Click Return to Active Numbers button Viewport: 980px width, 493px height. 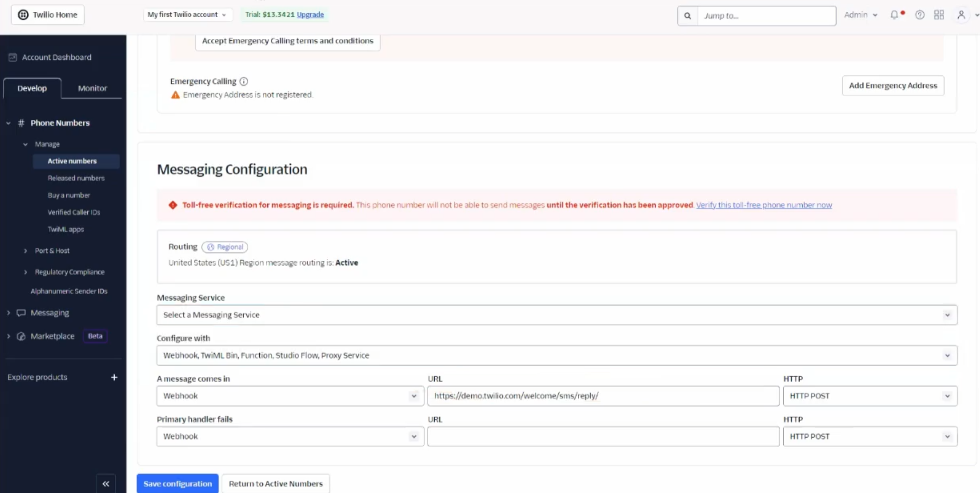[276, 483]
